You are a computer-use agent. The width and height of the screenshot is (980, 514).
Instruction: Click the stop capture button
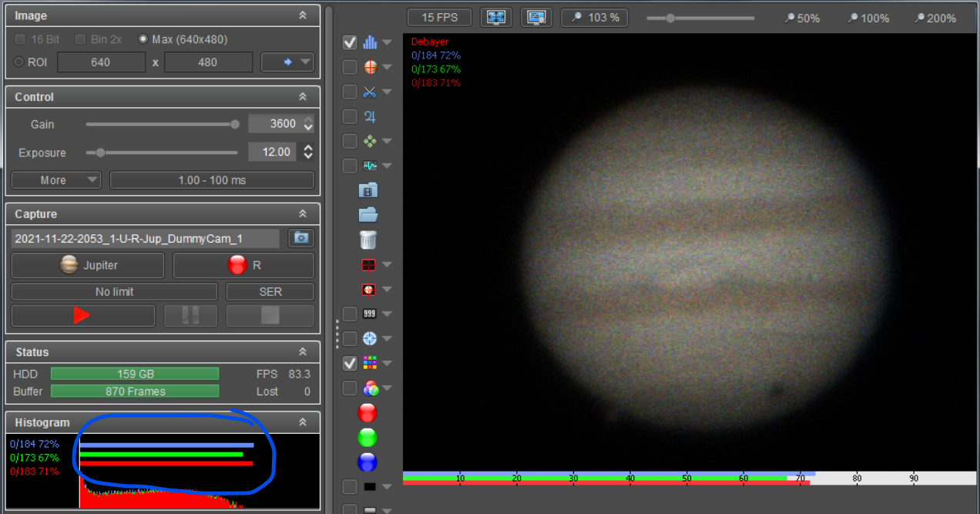[x=270, y=315]
